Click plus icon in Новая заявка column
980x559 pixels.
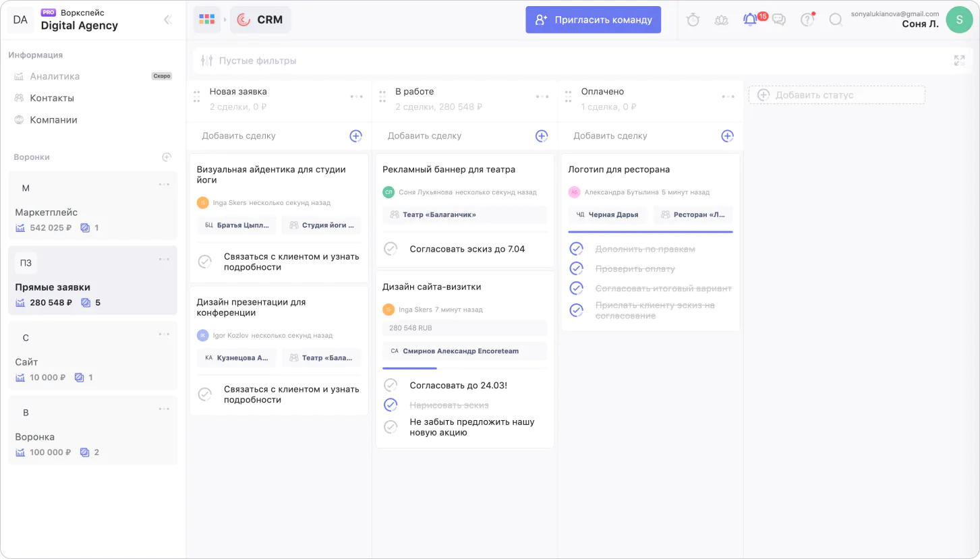pyautogui.click(x=355, y=136)
